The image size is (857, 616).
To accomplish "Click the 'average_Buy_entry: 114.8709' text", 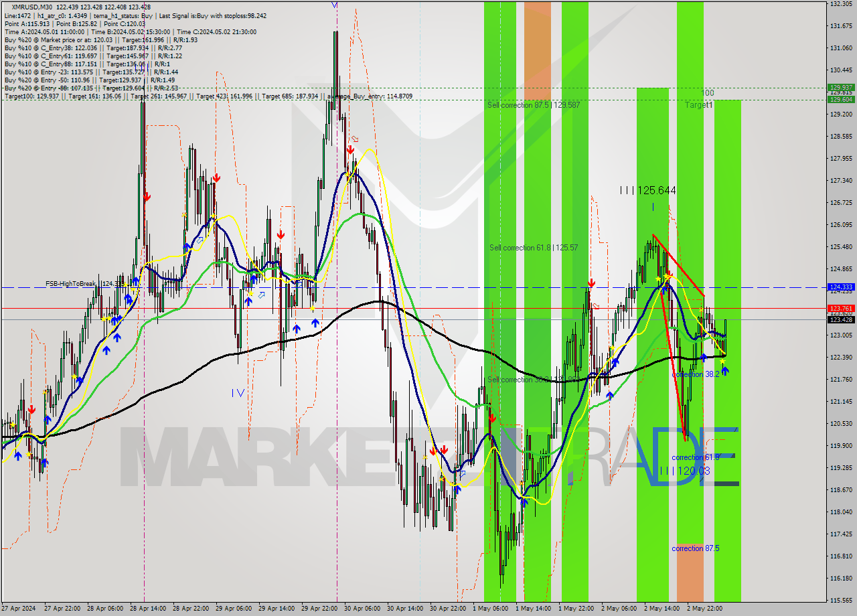I will pos(370,96).
